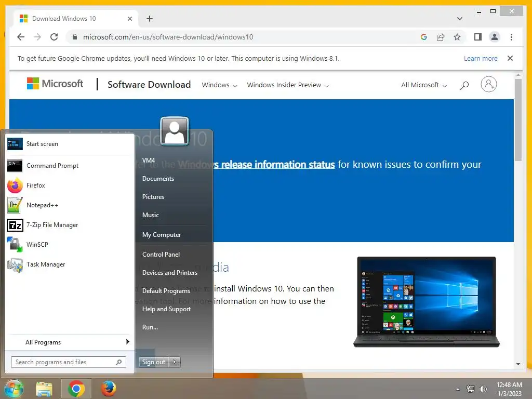Launch WinSCP from the Start menu
This screenshot has height=399, width=532.
pos(68,244)
